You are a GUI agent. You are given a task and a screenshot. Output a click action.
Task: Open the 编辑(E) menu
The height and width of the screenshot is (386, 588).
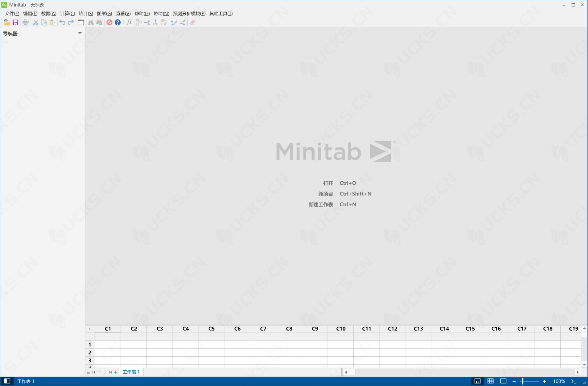tap(30, 14)
